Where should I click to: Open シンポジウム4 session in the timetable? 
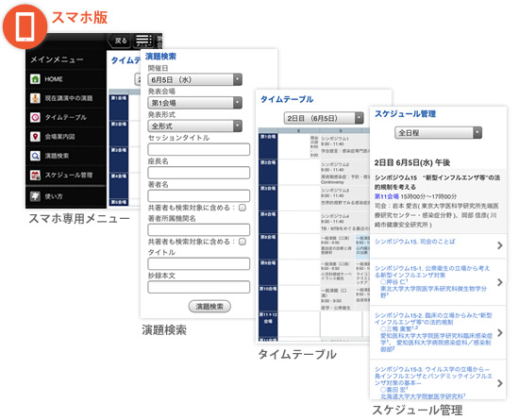344,223
